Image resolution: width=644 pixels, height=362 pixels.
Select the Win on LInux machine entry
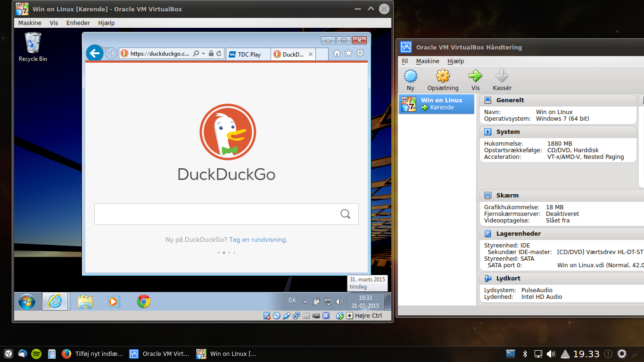(437, 104)
